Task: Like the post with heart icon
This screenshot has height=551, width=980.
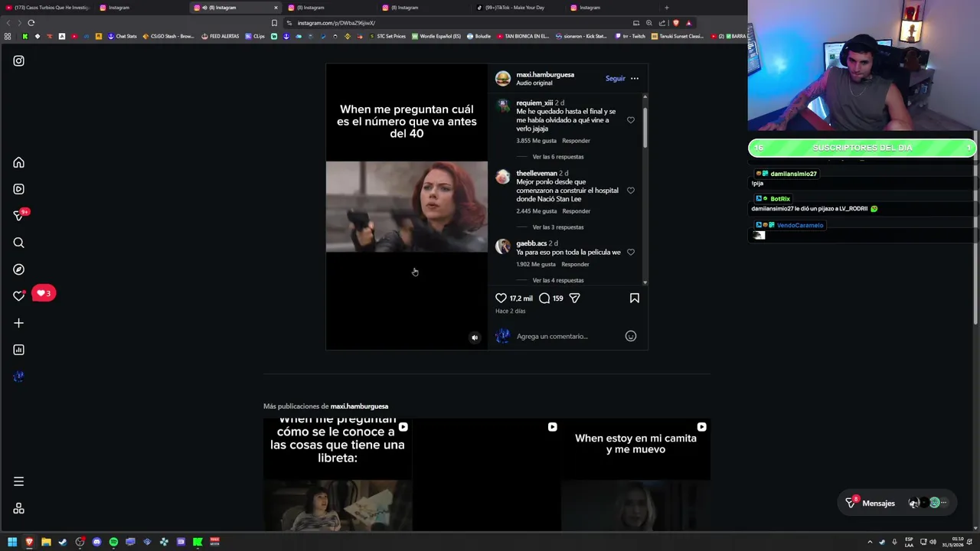Action: [501, 298]
